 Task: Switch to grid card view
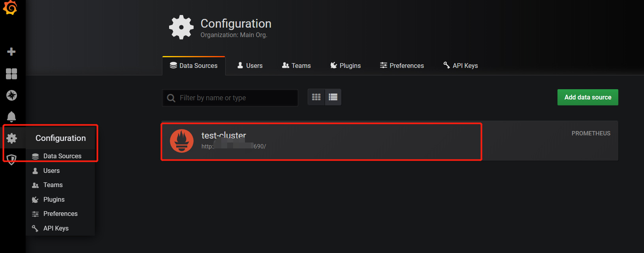(316, 97)
